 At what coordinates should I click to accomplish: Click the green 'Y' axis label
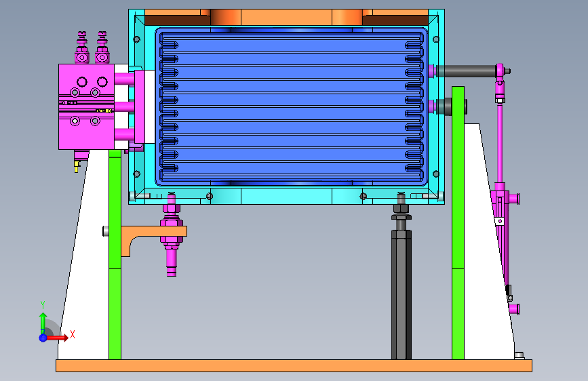tap(43, 305)
